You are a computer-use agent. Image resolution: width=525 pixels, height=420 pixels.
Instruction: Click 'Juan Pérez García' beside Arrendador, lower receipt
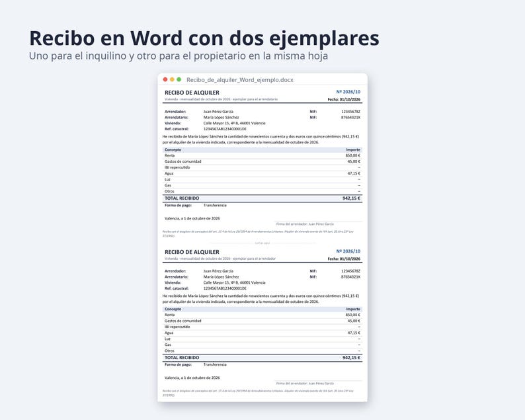tap(218, 271)
